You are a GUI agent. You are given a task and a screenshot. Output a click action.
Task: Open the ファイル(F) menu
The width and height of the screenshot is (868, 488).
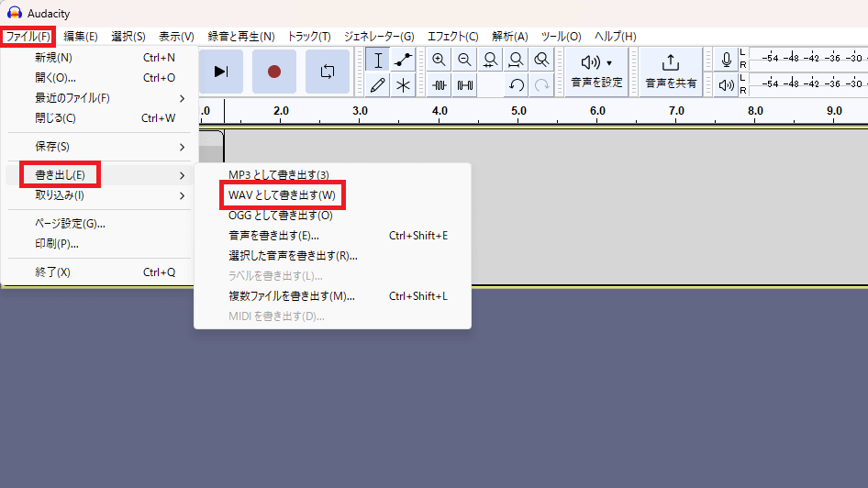[28, 37]
